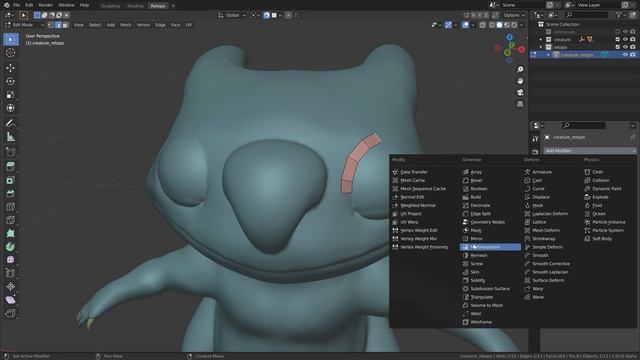Viewport: 640px width, 360px height.
Task: Select the Smooth vertices tool
Action: (11, 260)
